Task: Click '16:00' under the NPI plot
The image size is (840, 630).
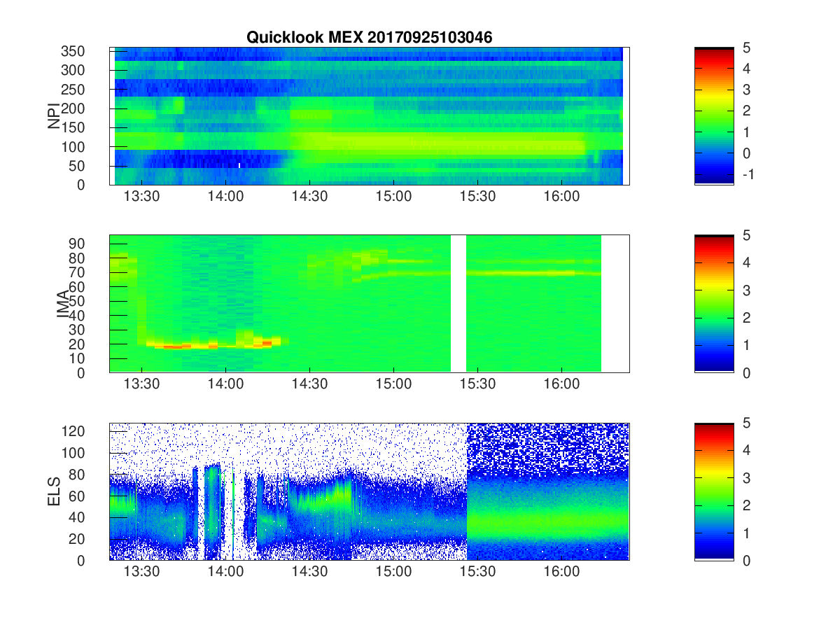Action: [561, 197]
